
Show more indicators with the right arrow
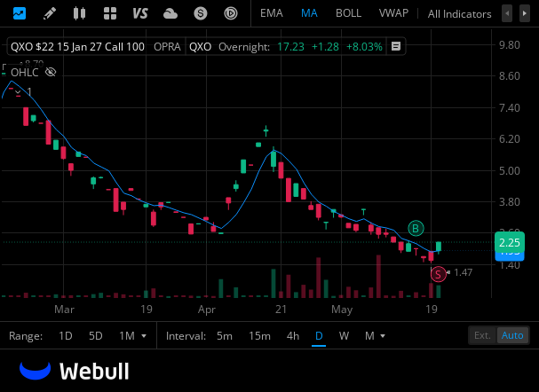coord(525,13)
